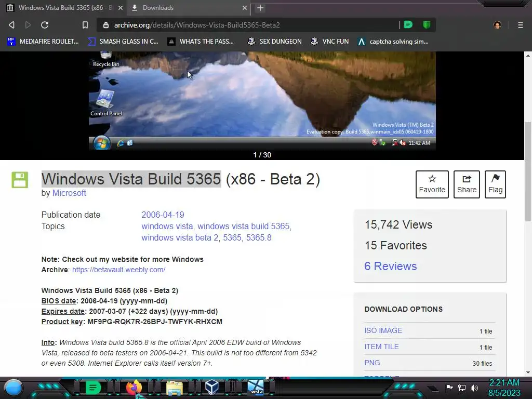Click the scrollbar down arrow
532x399 pixels.
tap(528, 372)
